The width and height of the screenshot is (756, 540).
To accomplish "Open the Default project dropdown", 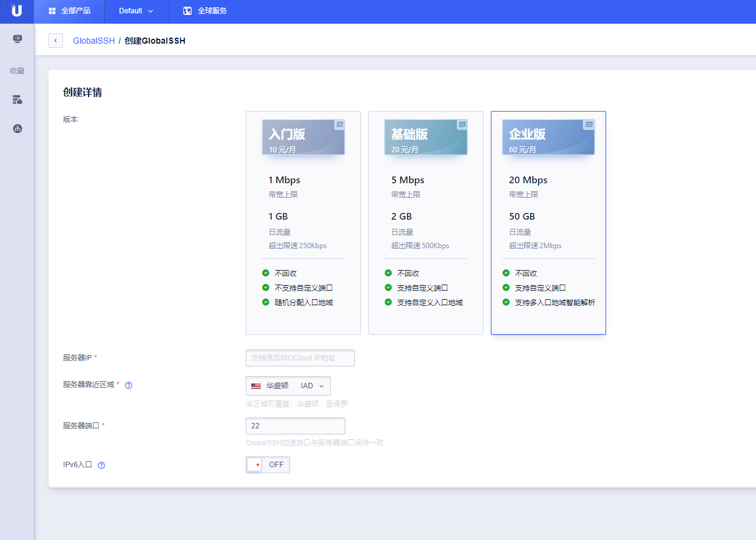I will (x=136, y=11).
